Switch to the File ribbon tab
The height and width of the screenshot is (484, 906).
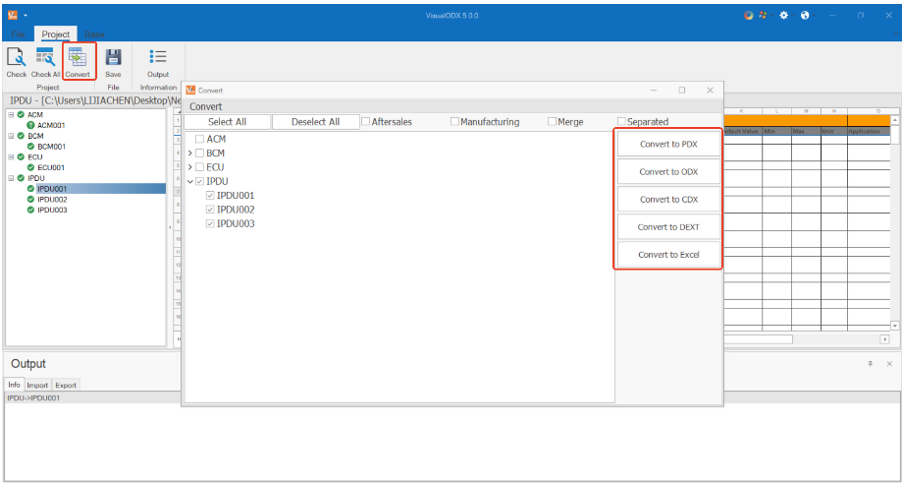coord(17,34)
